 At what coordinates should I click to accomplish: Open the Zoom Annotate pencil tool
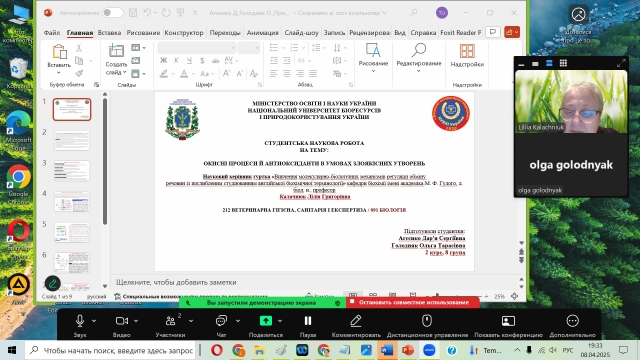click(x=356, y=321)
